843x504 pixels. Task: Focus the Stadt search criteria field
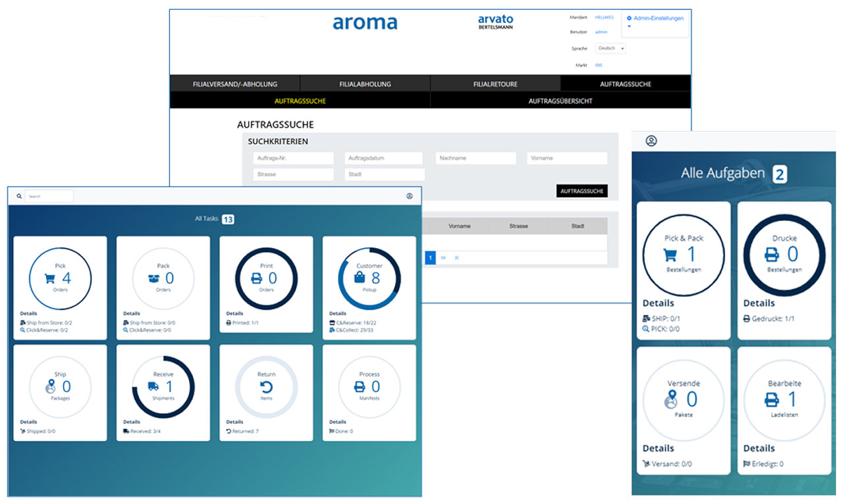[385, 174]
